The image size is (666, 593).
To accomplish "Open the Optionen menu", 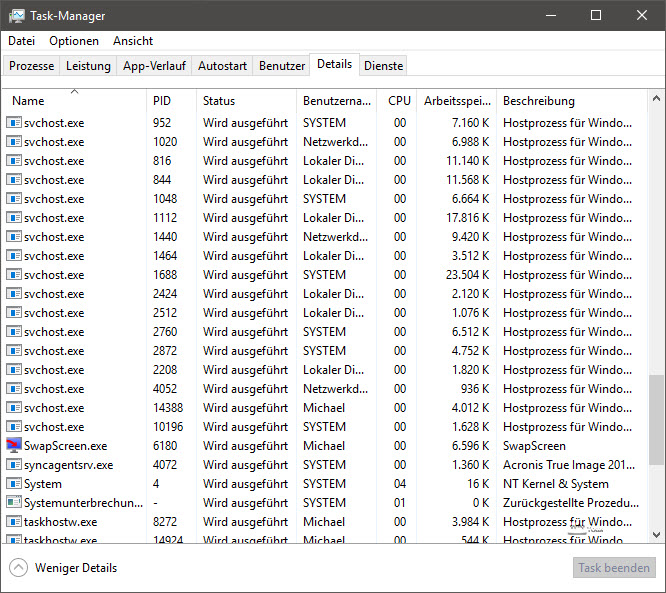I will click(74, 41).
